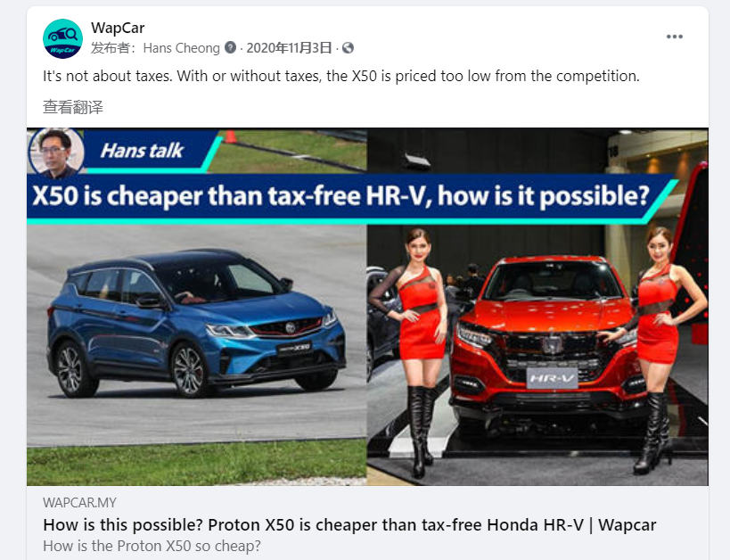The image size is (730, 560).
Task: Open publisher Hans Cheong's profile
Action: point(181,48)
